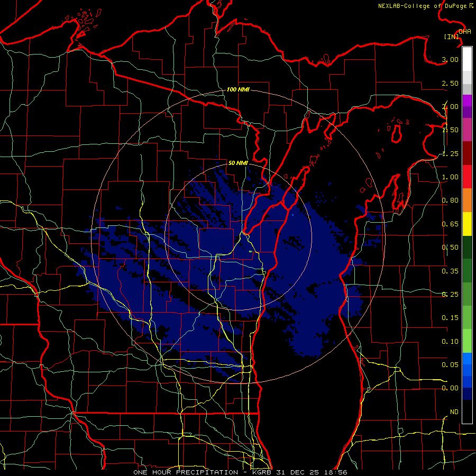Image resolution: width=476 pixels, height=476 pixels.
Task: Select the light blue legend color swatch
Action: pyautogui.click(x=467, y=359)
